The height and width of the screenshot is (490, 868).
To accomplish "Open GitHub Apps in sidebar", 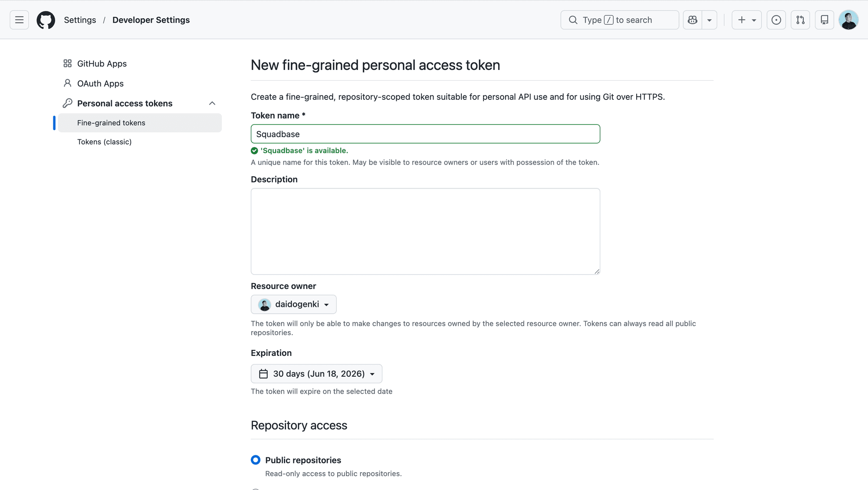I will [140, 64].
